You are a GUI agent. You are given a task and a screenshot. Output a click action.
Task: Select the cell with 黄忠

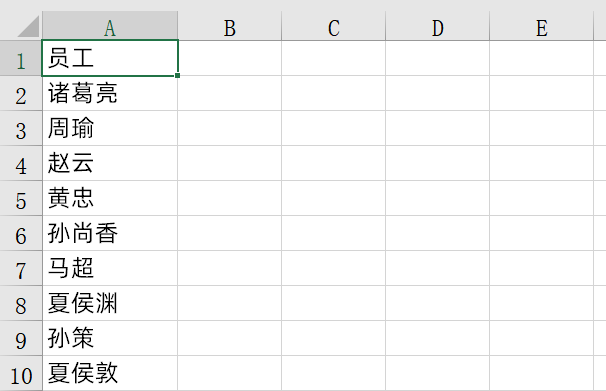(x=110, y=198)
